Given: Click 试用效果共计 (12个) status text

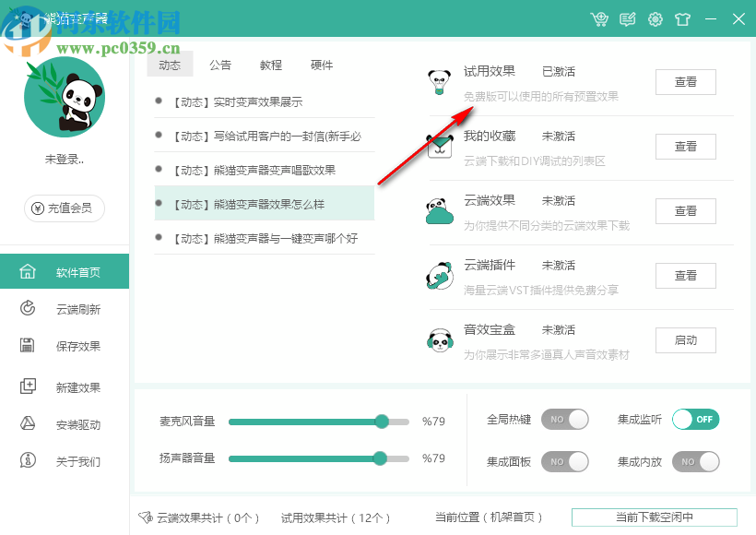Looking at the screenshot, I should coord(336,518).
